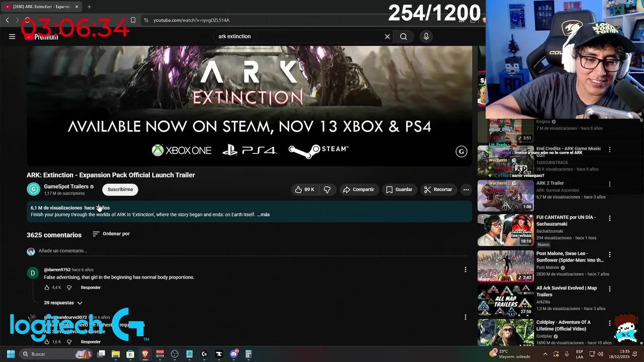Like the video with 89 K likes

[305, 190]
